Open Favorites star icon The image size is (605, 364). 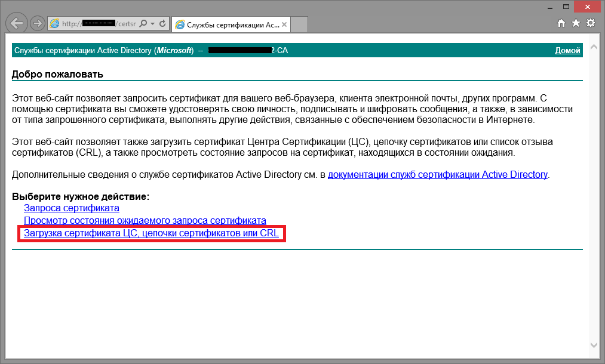coord(576,23)
